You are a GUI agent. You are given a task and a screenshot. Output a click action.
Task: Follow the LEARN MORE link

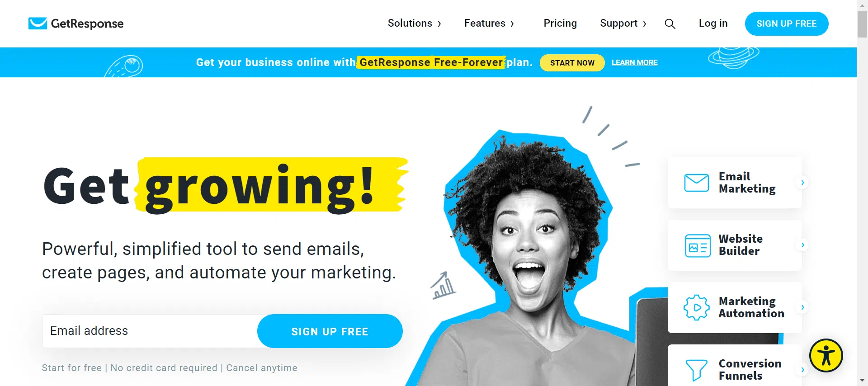tap(634, 63)
